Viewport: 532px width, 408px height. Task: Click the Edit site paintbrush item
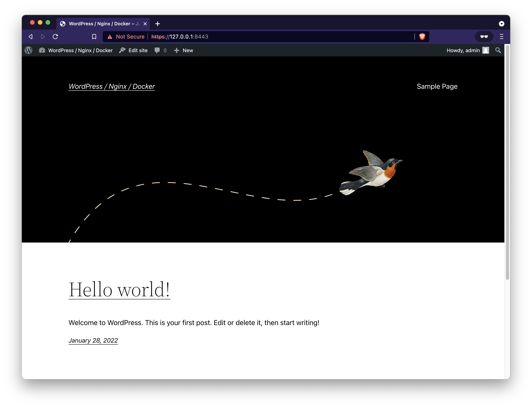click(x=133, y=50)
